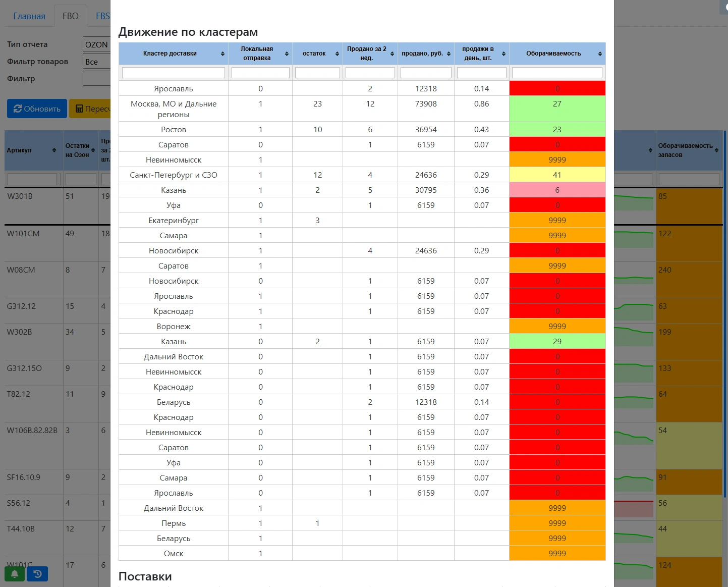Focus the filter box under Кластер доставки
Image resolution: width=728 pixels, height=587 pixels.
pos(174,73)
